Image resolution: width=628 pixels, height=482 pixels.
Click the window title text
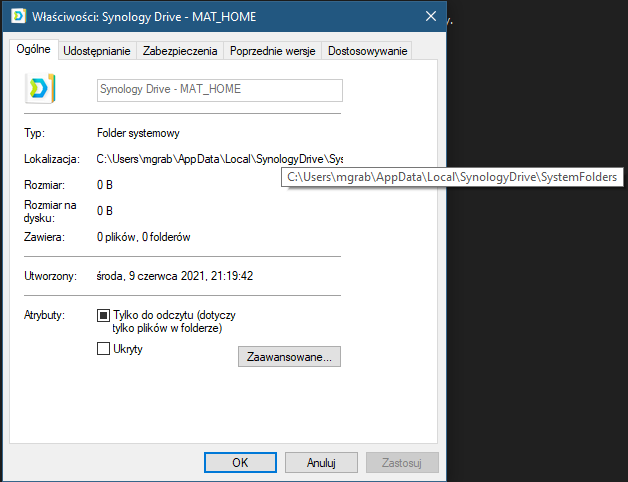[144, 17]
